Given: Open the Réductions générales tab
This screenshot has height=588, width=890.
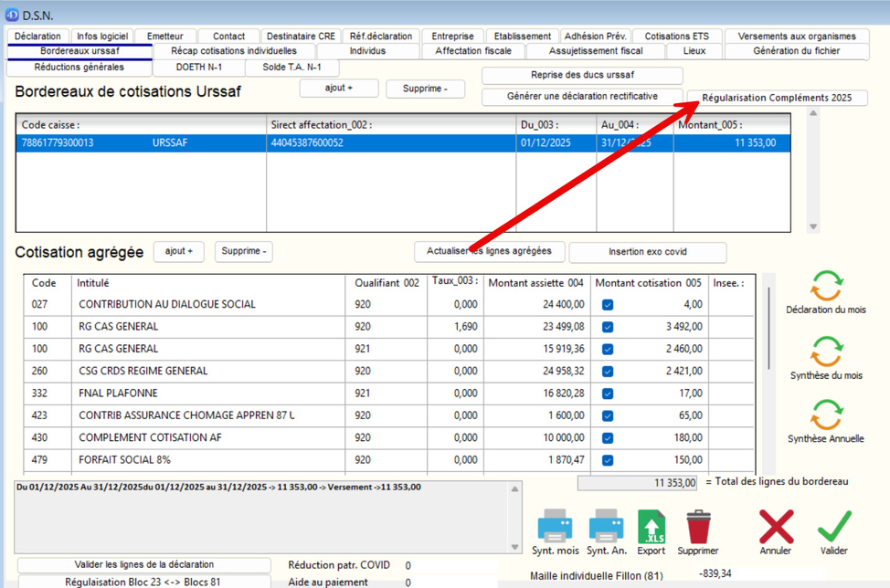Looking at the screenshot, I should (x=79, y=68).
